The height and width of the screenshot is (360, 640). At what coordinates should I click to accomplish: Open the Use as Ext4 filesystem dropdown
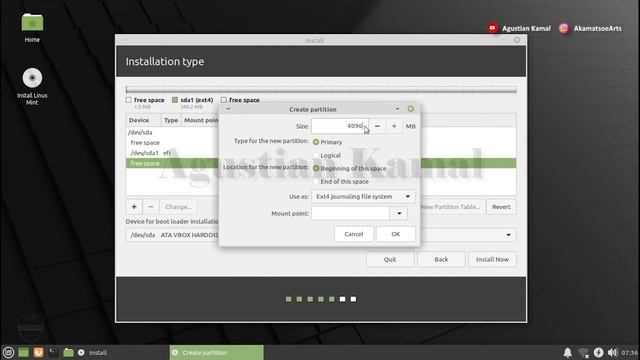(363, 196)
